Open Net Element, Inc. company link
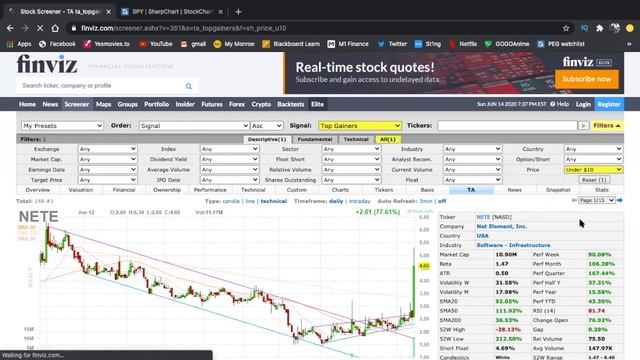This screenshot has width=640, height=360. (x=502, y=226)
